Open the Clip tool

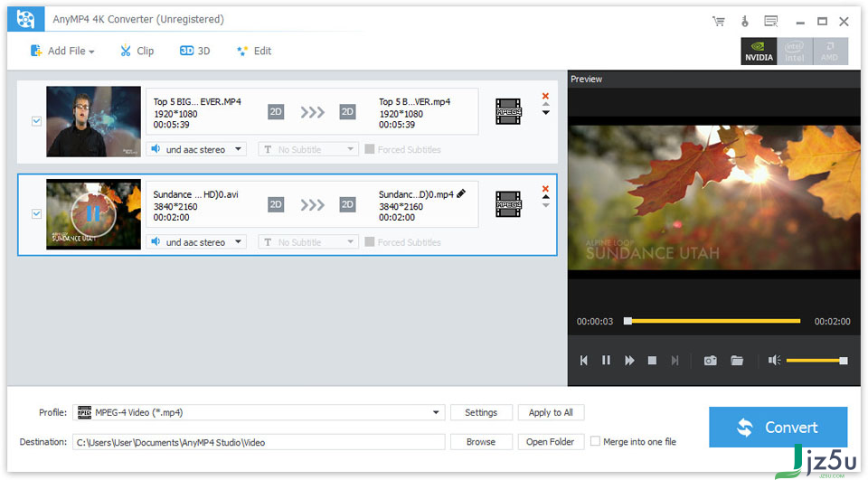pyautogui.click(x=137, y=51)
